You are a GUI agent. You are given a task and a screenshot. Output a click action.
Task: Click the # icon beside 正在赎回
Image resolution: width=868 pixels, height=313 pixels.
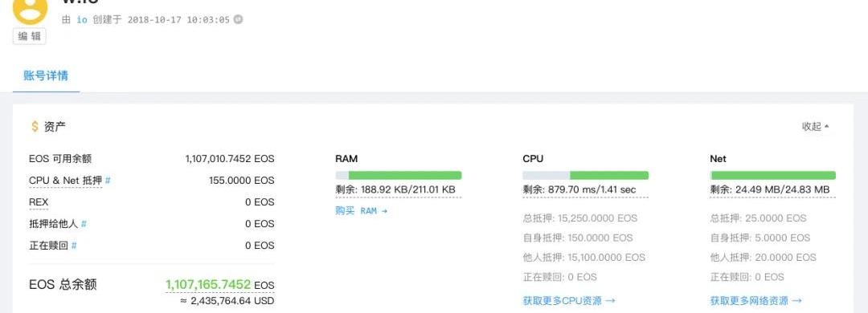click(74, 246)
